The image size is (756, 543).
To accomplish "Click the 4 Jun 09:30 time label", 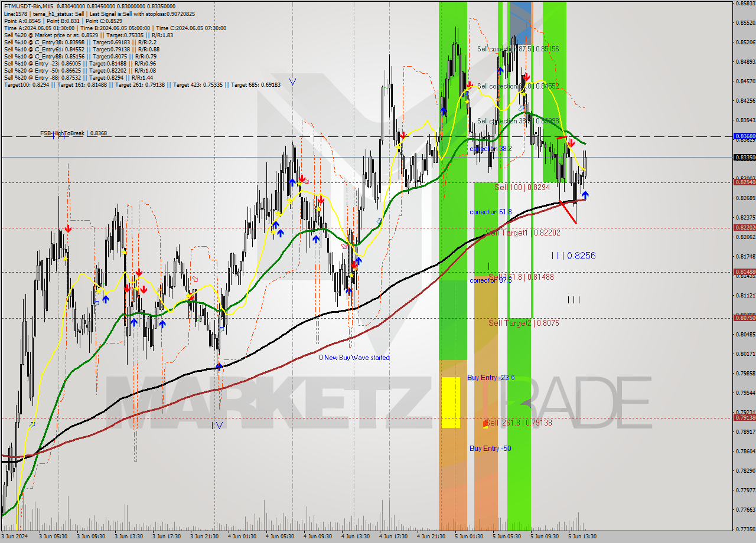I will click(x=317, y=537).
